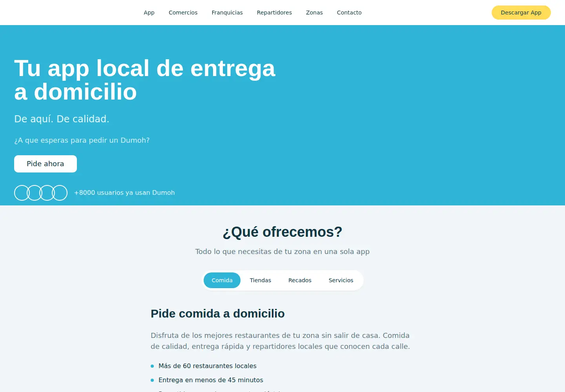The height and width of the screenshot is (392, 565).
Task: Click Contacto in the header
Action: click(349, 13)
